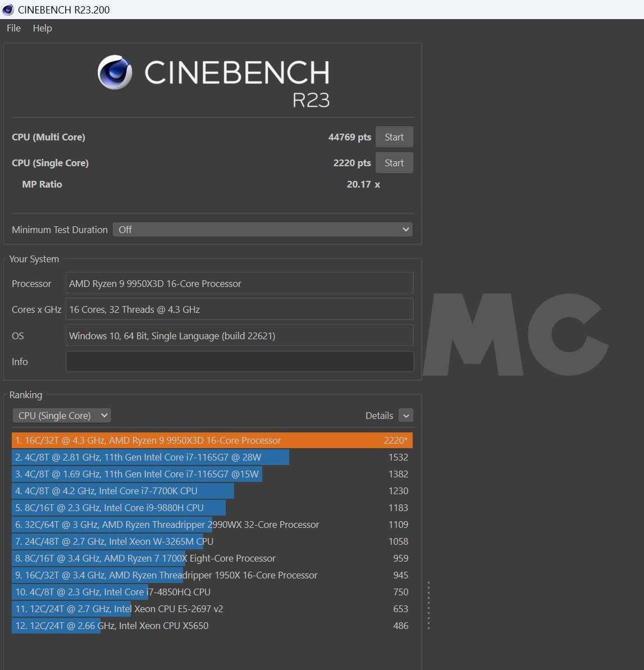Screen dimensions: 644x670
Task: Start the CPU Multi Core test
Action: [x=394, y=137]
